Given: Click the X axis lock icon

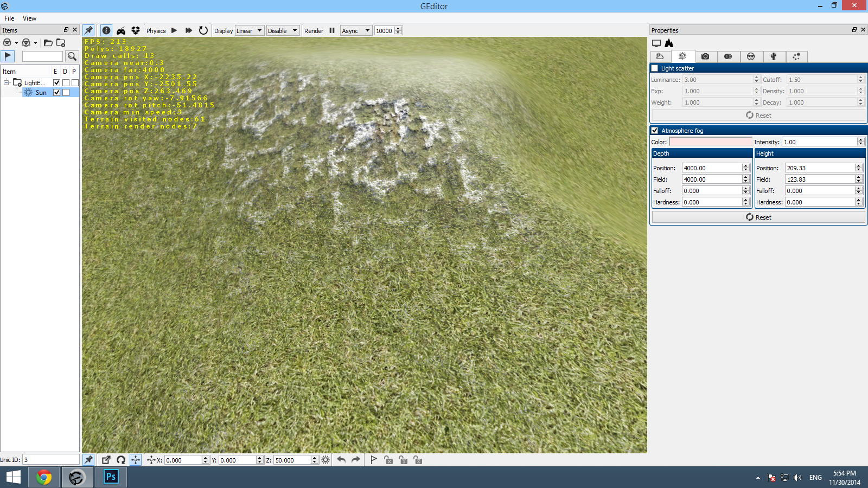Looking at the screenshot, I should 388,460.
